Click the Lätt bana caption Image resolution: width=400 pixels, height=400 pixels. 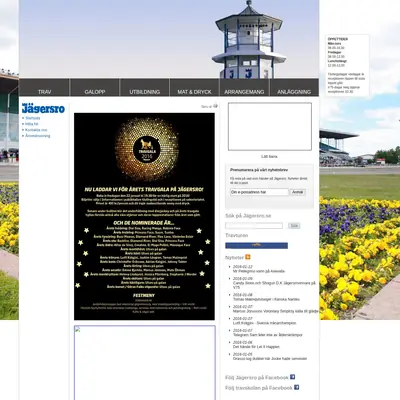pos(269,156)
